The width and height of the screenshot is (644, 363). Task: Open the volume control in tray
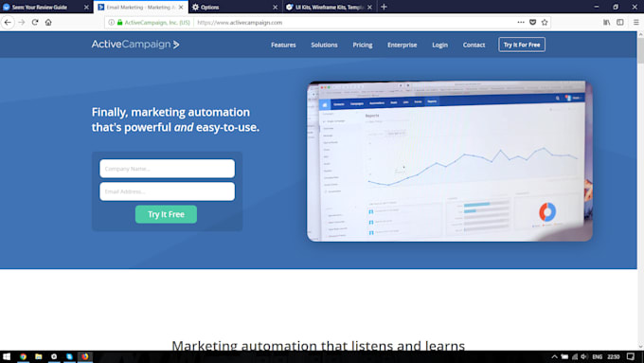pos(584,356)
